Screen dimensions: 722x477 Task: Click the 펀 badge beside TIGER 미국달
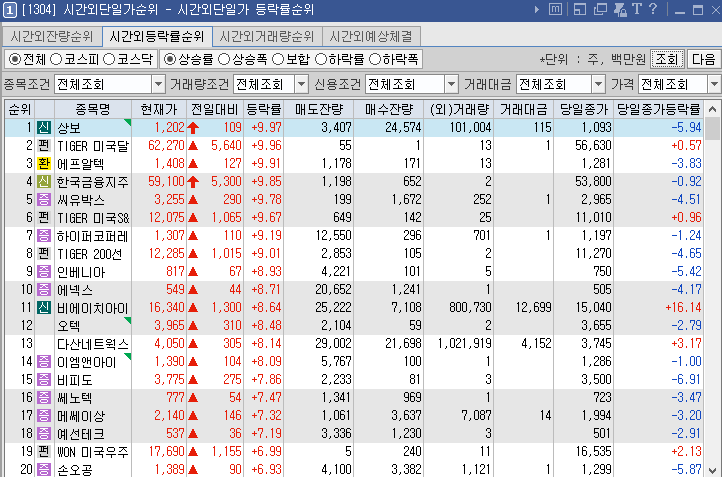click(44, 145)
